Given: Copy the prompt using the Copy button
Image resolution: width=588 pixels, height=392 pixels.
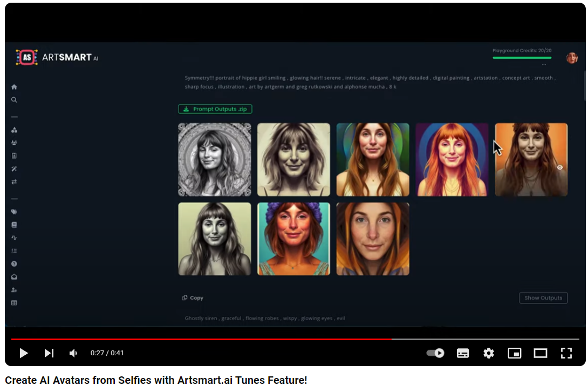Looking at the screenshot, I should 193,298.
